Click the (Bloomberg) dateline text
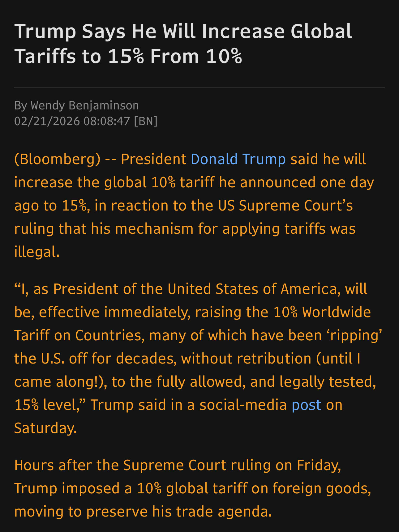399x532 pixels. pyautogui.click(x=58, y=159)
